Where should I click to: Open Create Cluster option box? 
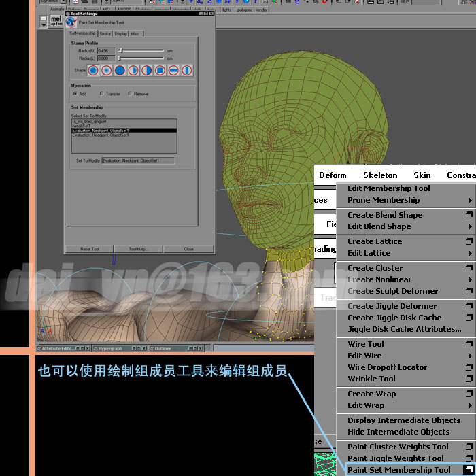click(x=469, y=268)
